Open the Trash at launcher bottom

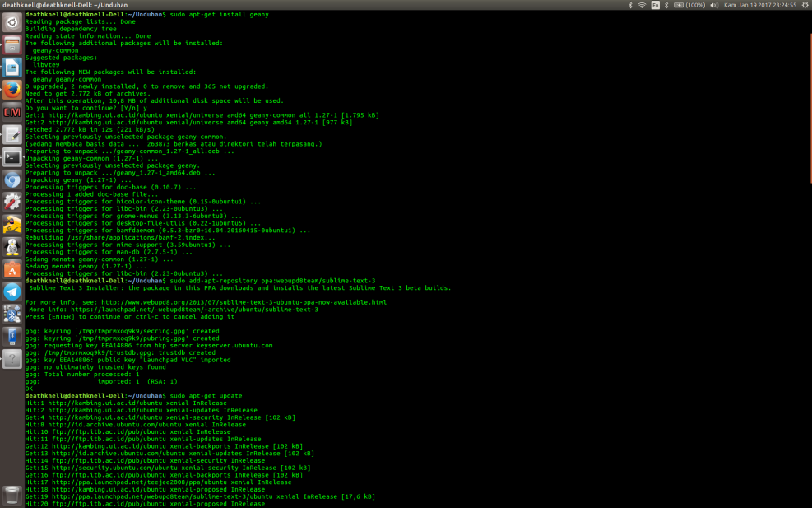pos(12,495)
